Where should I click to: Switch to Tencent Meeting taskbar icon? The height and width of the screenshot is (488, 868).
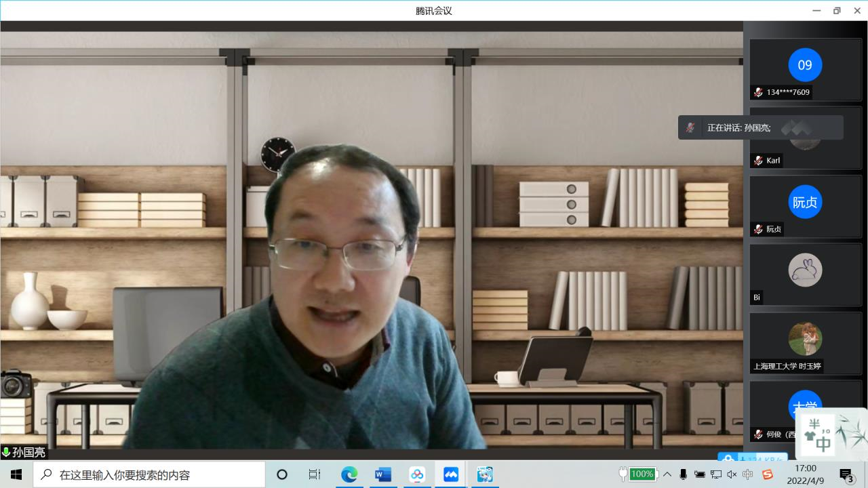[x=451, y=474]
